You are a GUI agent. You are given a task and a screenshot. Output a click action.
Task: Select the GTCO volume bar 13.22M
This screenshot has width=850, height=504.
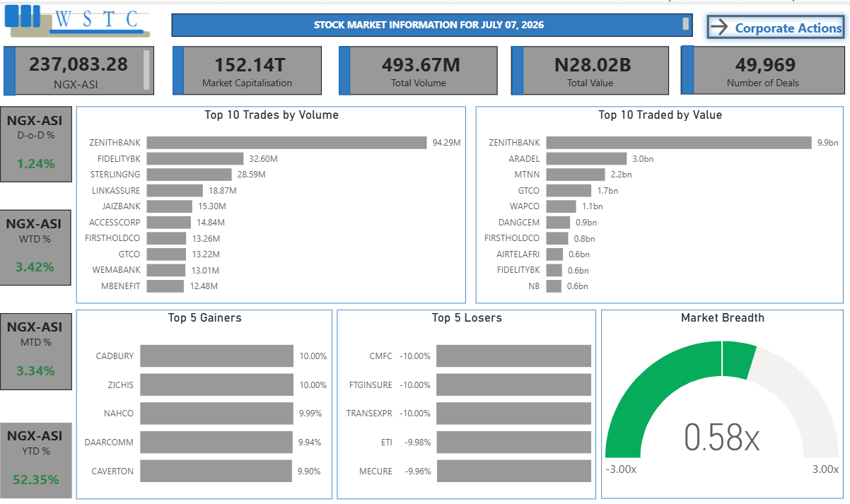pos(166,254)
